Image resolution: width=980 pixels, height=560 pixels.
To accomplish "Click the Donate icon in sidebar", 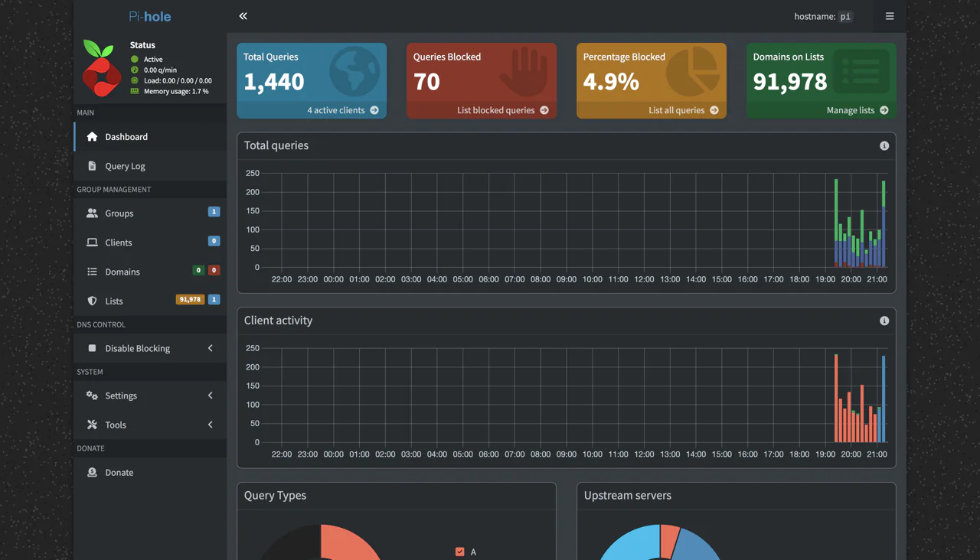I will pyautogui.click(x=92, y=472).
